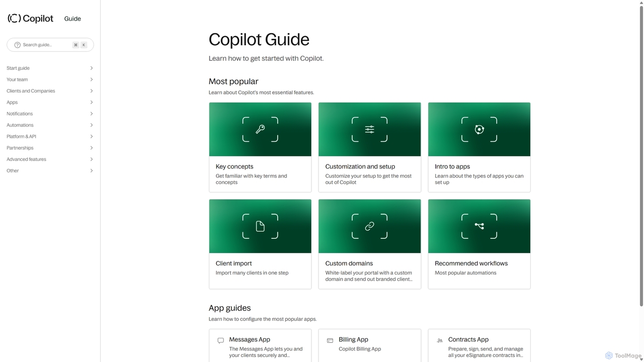
Task: Click the apps orbit icon on Intro to apps
Action: click(479, 129)
